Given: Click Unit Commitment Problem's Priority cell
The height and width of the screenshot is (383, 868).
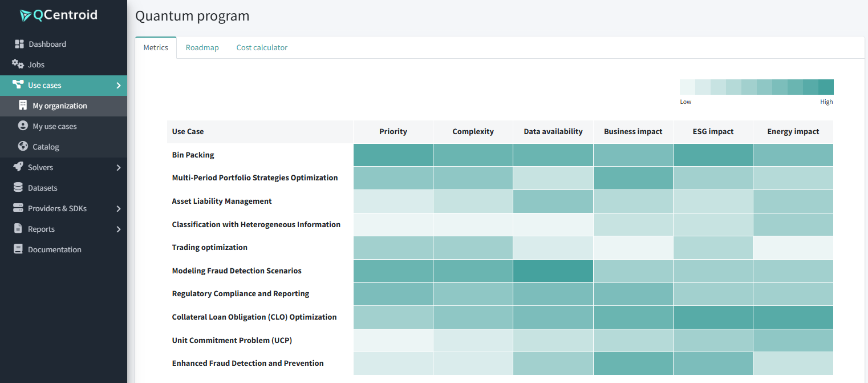Looking at the screenshot, I should point(393,340).
